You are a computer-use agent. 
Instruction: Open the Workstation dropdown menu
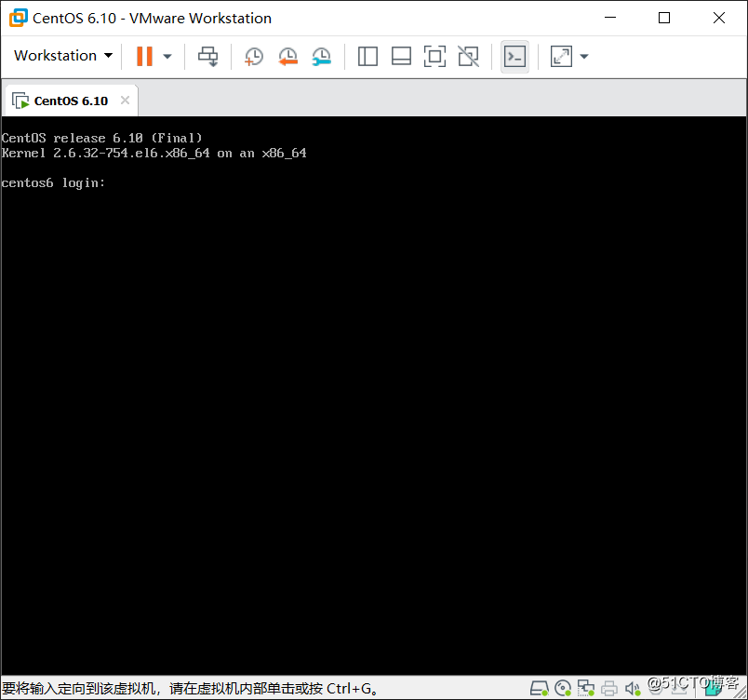(63, 56)
